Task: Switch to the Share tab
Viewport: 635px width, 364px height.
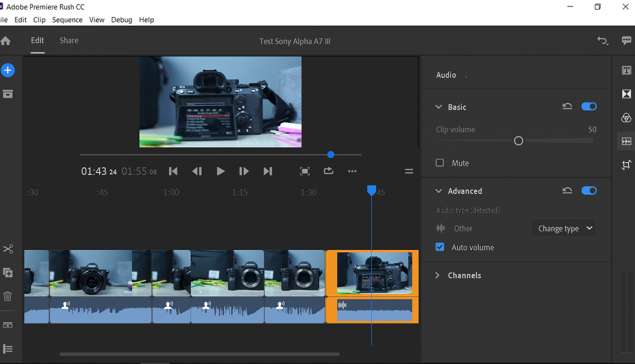Action: 69,40
